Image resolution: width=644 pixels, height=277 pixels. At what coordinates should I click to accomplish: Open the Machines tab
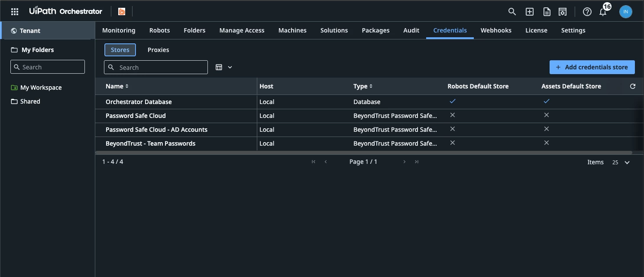pyautogui.click(x=292, y=30)
